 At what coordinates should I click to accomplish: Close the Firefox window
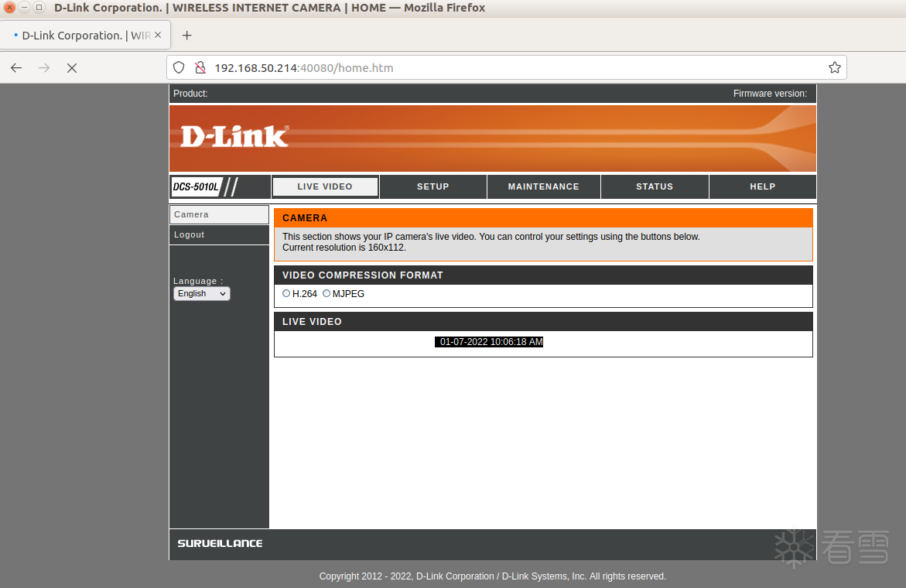pos(10,8)
